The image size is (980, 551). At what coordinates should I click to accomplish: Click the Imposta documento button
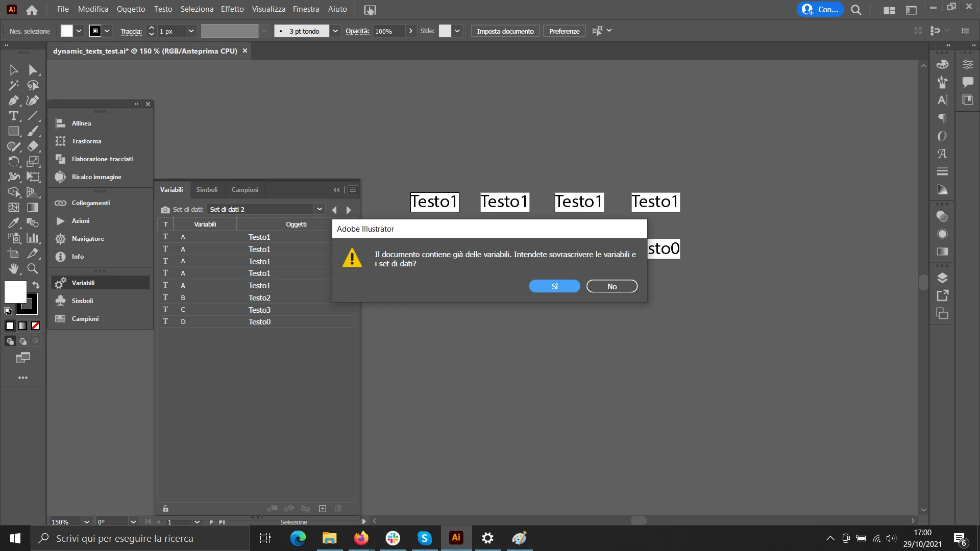coord(505,31)
